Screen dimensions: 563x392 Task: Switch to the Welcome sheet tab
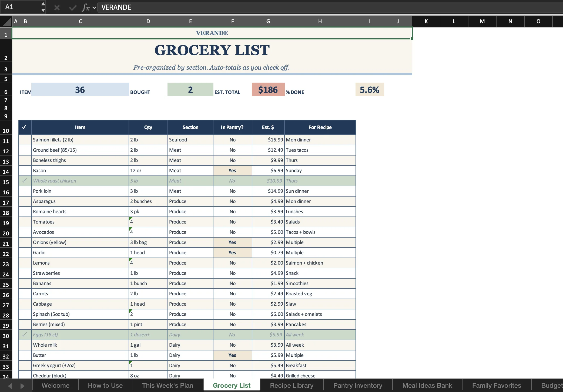coord(55,386)
